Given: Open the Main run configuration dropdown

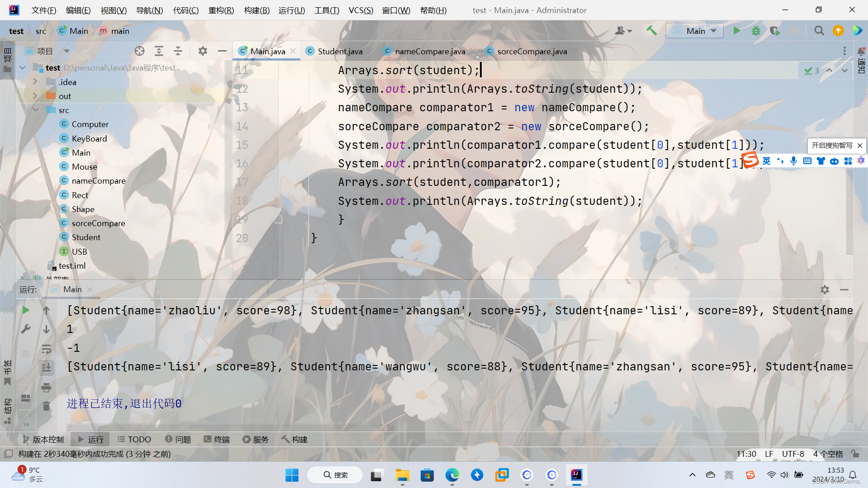Looking at the screenshot, I should (x=695, y=31).
